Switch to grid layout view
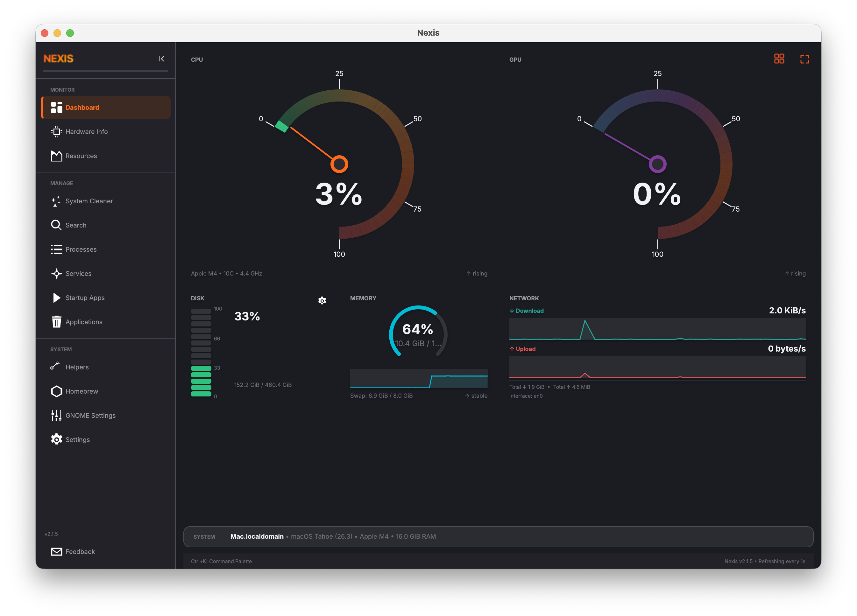Viewport: 857px width, 616px height. [779, 59]
